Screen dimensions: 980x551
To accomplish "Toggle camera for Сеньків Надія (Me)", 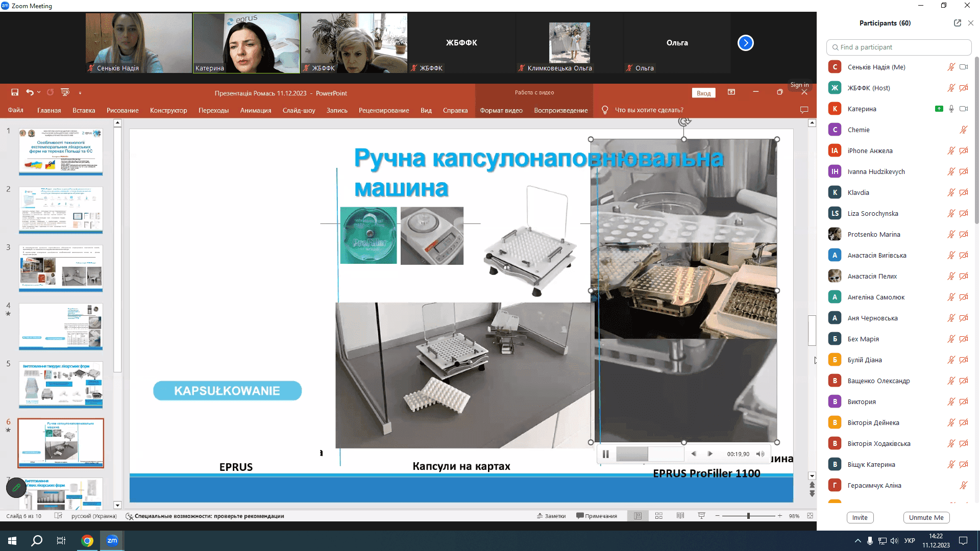I will tap(964, 67).
